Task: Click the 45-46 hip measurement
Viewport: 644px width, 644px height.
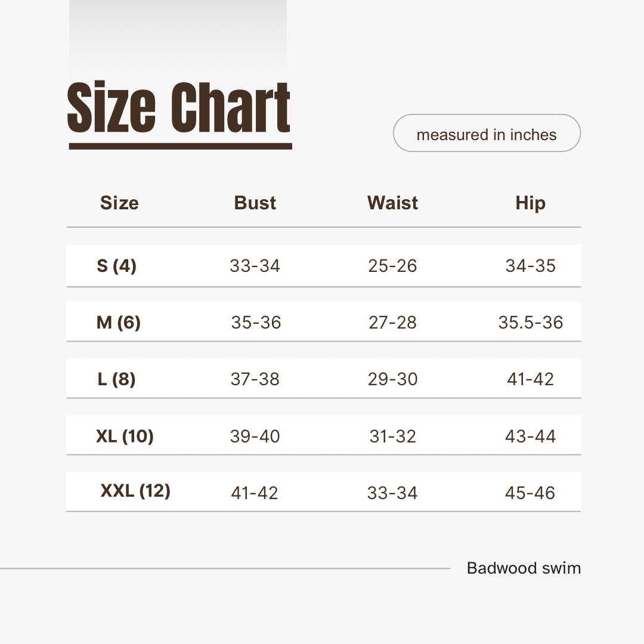Action: (530, 493)
